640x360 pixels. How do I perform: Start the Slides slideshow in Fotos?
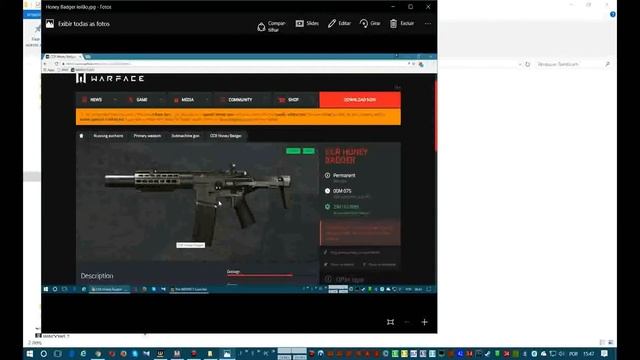pyautogui.click(x=307, y=23)
